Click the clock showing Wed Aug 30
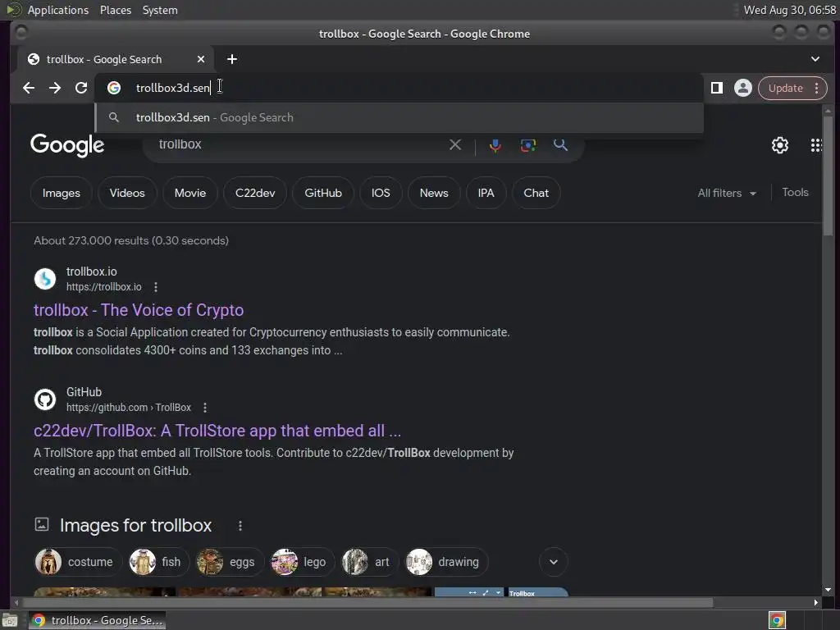Viewport: 840px width, 630px height. [790, 10]
